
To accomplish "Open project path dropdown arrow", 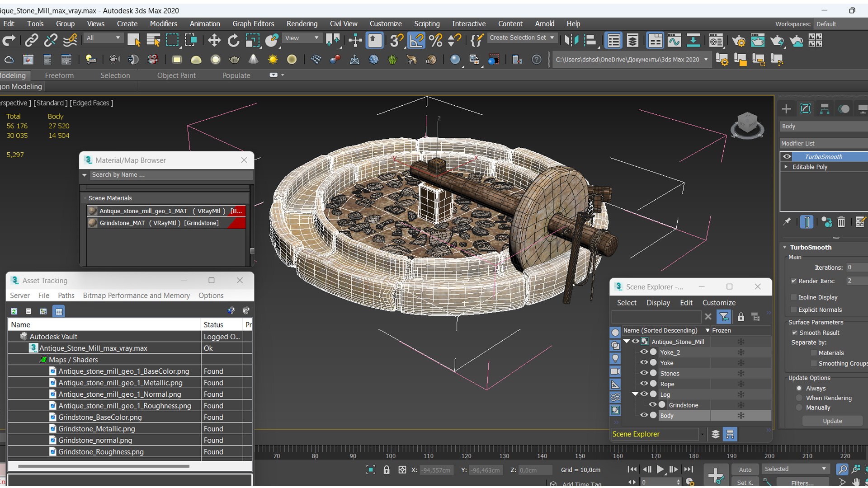I will 706,60.
